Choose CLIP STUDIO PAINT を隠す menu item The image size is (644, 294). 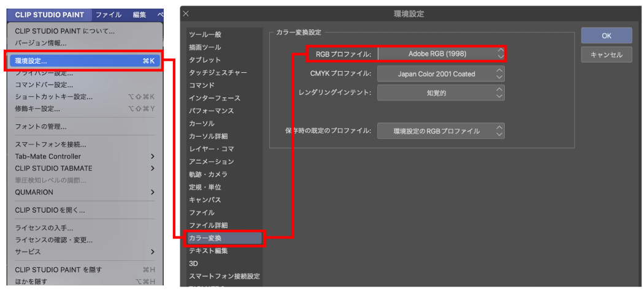85,269
